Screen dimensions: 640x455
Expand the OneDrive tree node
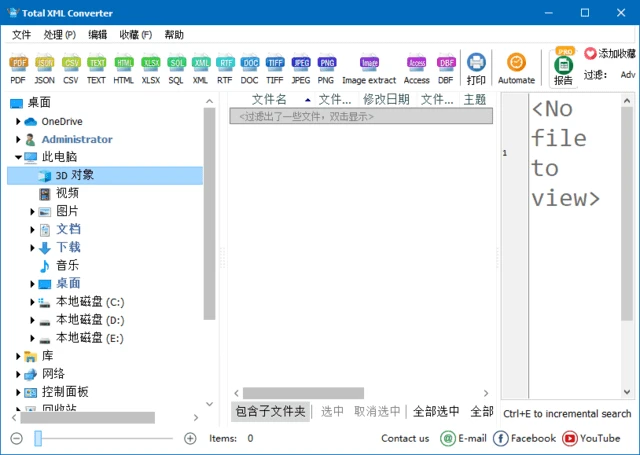pyautogui.click(x=18, y=121)
